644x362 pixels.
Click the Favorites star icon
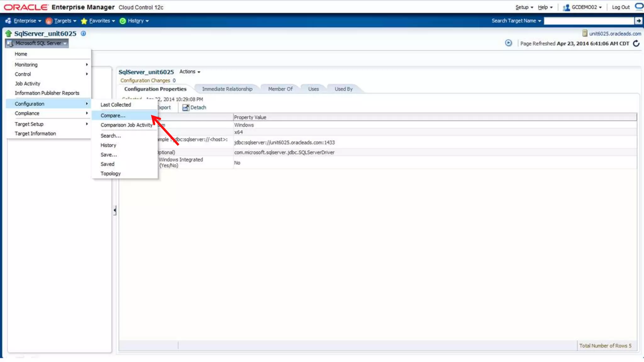(84, 21)
